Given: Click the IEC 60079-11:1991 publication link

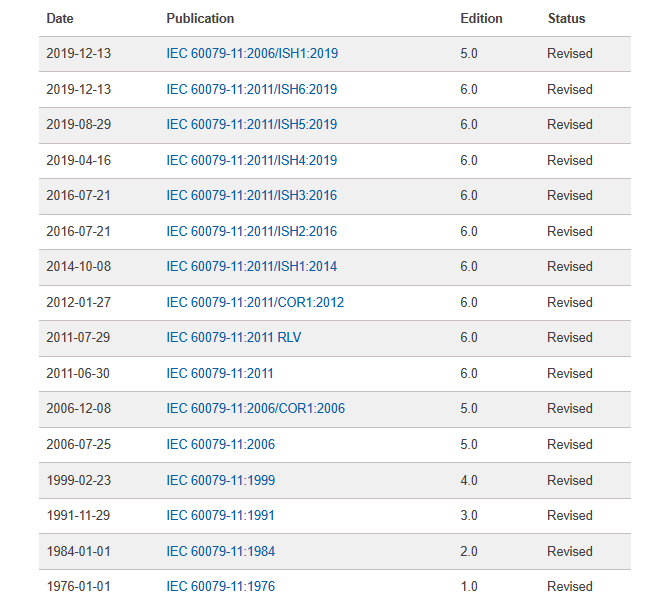Looking at the screenshot, I should click(220, 516).
